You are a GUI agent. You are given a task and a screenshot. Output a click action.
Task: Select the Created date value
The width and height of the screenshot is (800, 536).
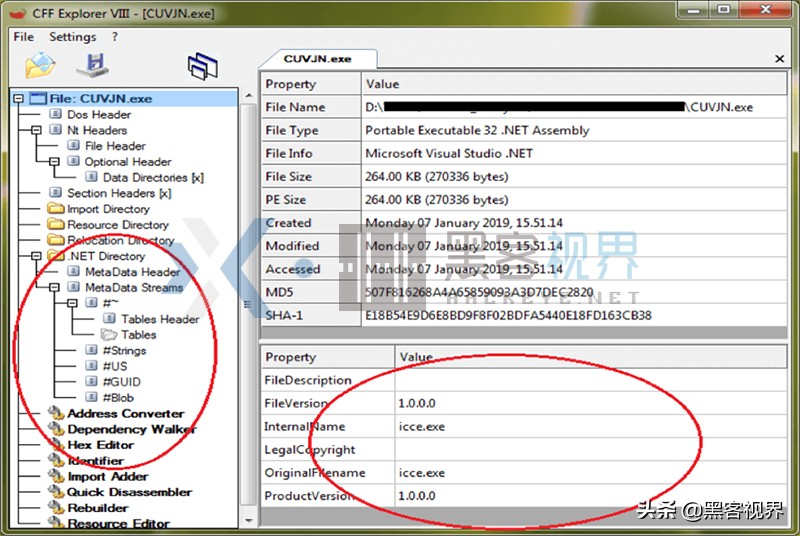[574, 222]
